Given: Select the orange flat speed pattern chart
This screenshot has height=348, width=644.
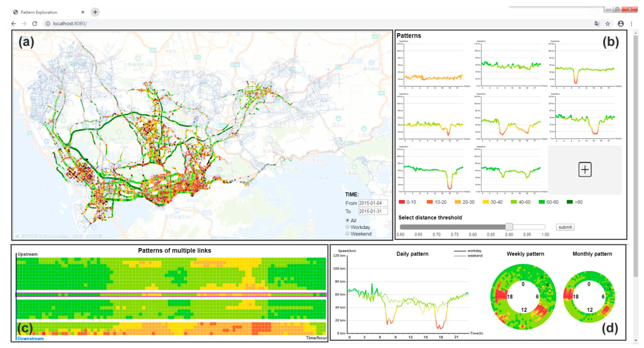Looking at the screenshot, I should (434, 65).
